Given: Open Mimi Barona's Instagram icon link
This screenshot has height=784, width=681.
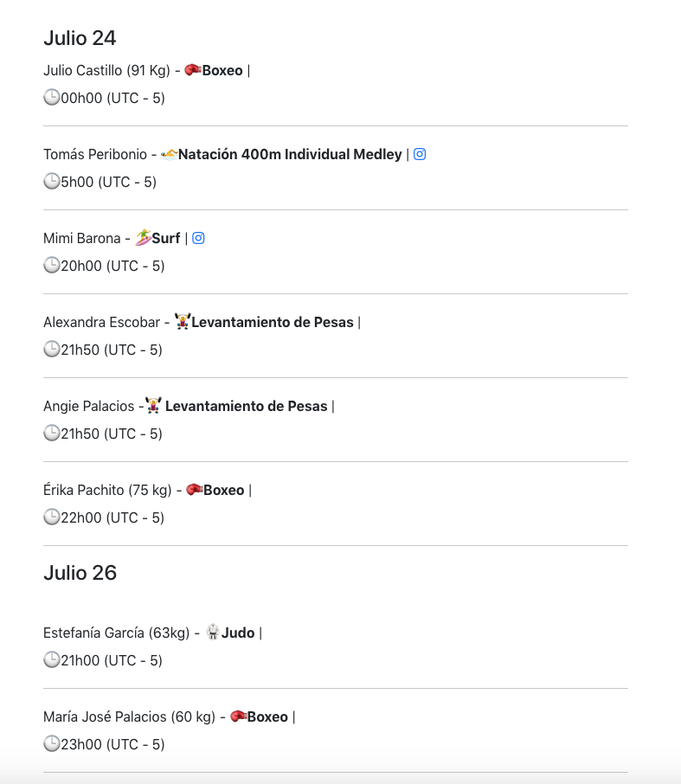Looking at the screenshot, I should (x=198, y=238).
